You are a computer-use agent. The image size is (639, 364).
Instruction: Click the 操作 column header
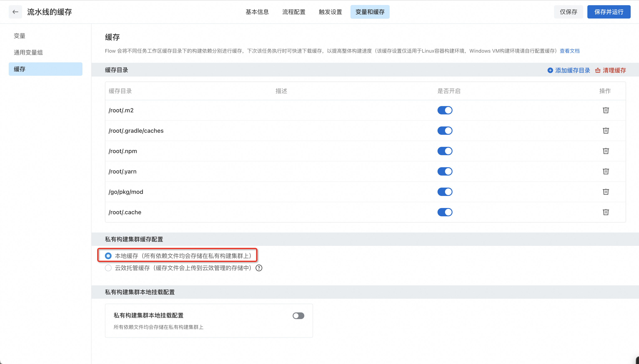click(x=605, y=91)
